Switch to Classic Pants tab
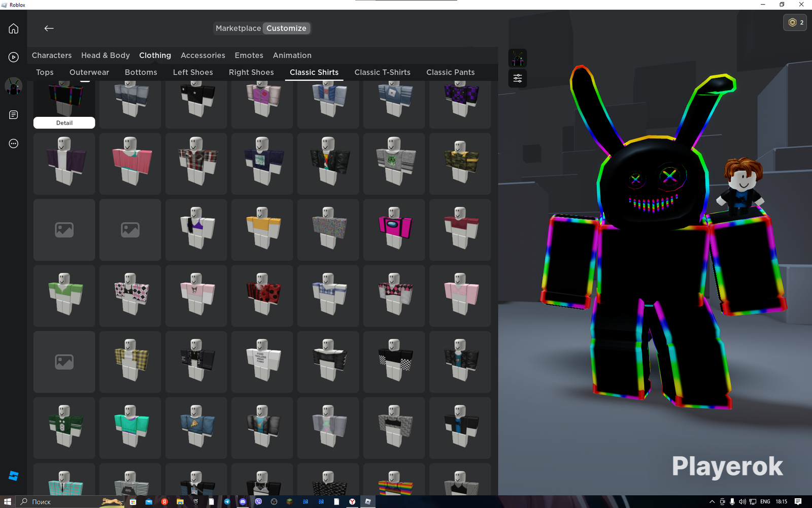The height and width of the screenshot is (508, 812). [450, 72]
